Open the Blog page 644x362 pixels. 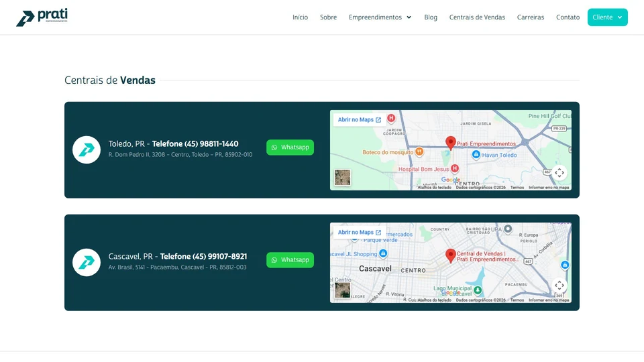tap(431, 17)
